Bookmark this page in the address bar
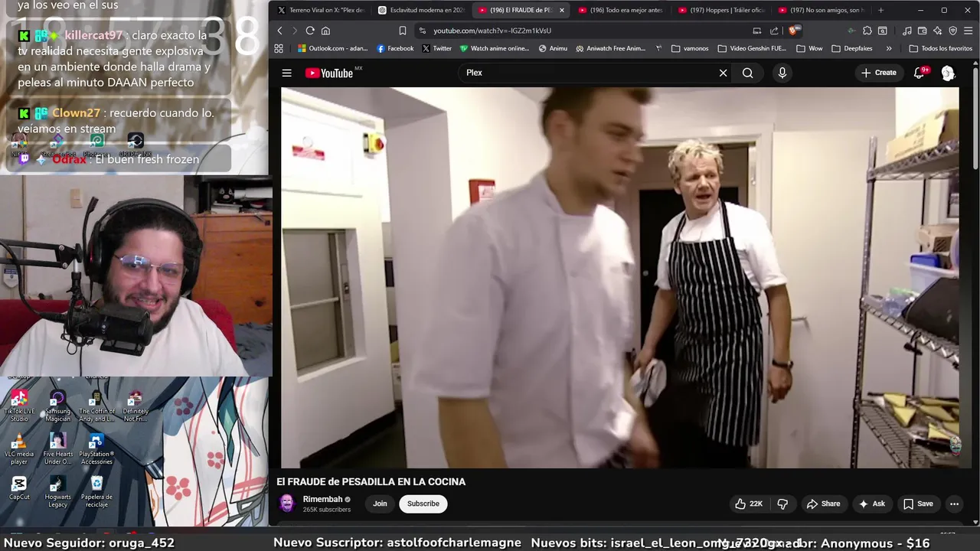Screen dimensions: 980x551 402,31
